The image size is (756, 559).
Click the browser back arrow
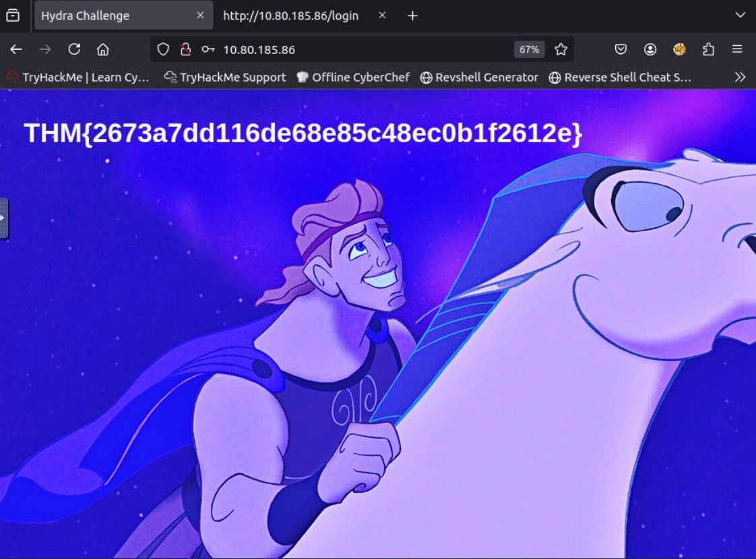tap(16, 49)
